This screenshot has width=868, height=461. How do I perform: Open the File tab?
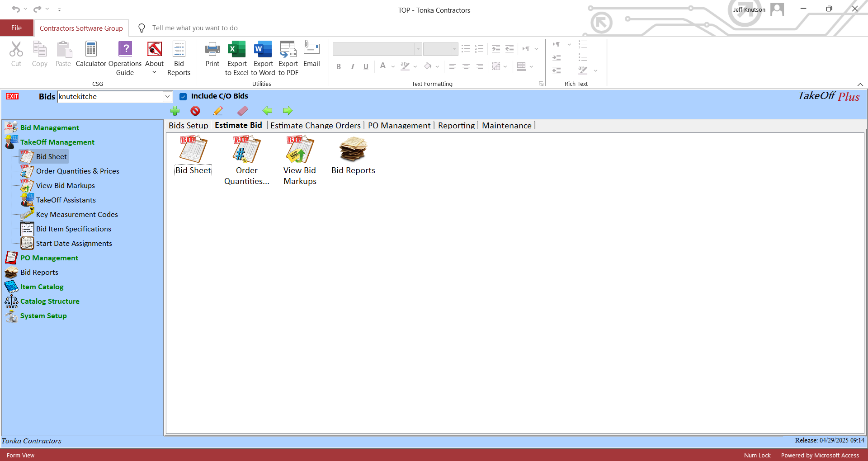click(x=17, y=28)
